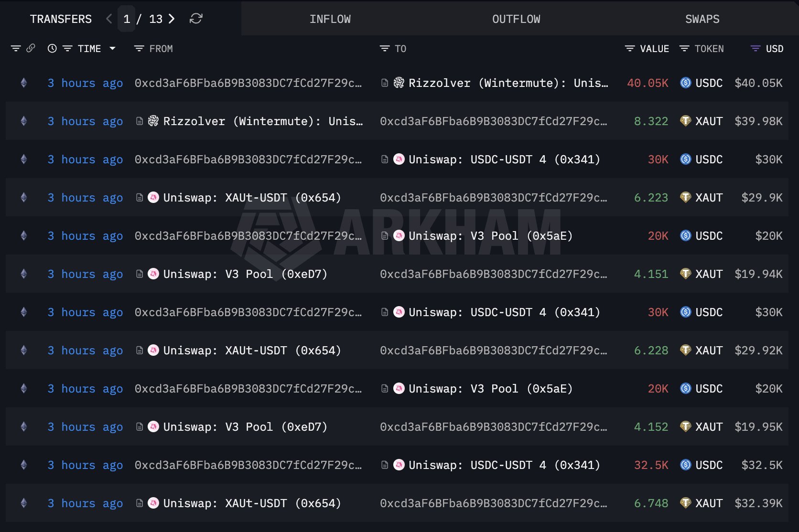
Task: Click the contract document icon in the 4.152 XAUT row
Action: tap(140, 427)
